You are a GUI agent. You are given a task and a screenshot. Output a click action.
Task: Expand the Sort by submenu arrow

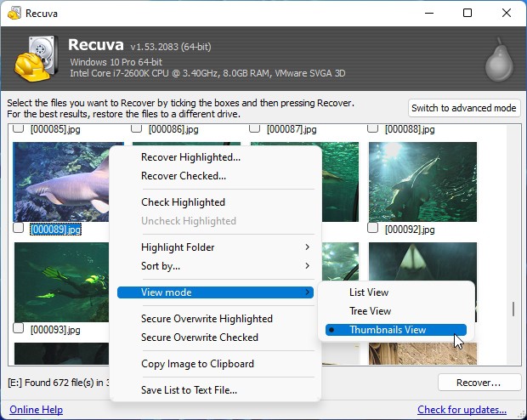307,266
